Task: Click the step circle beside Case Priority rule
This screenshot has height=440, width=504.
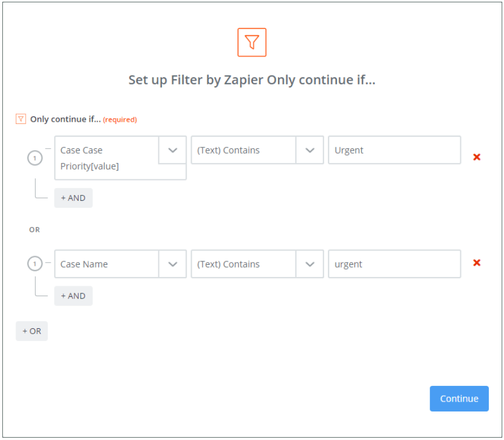Action: pyautogui.click(x=35, y=158)
